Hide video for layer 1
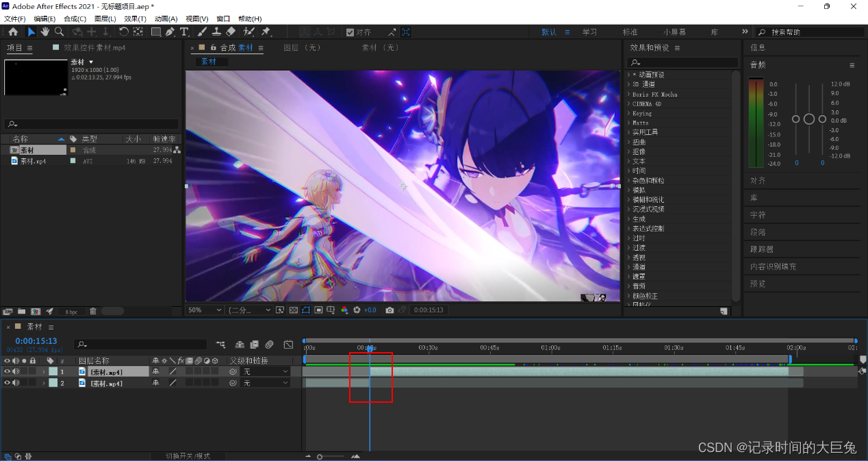The width and height of the screenshot is (868, 461). click(8, 372)
